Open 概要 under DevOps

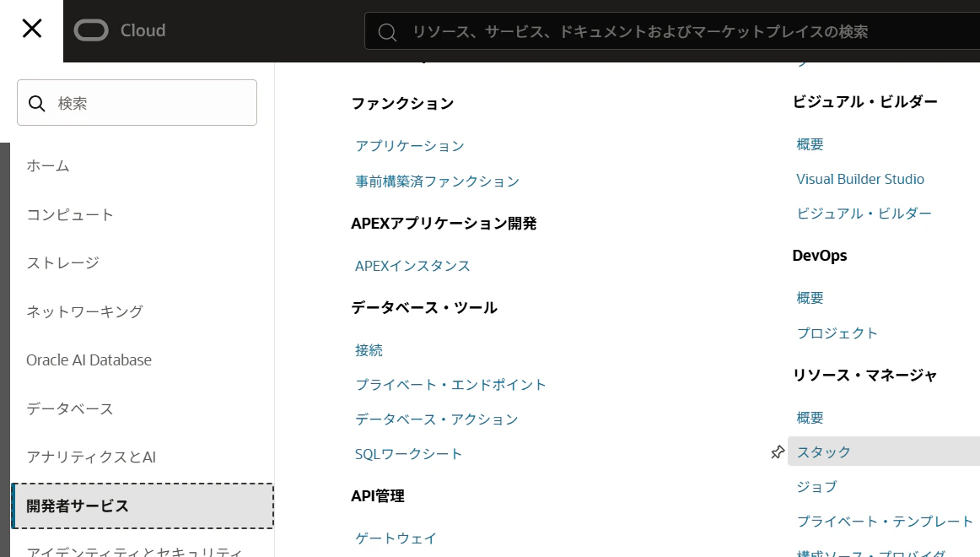click(810, 298)
